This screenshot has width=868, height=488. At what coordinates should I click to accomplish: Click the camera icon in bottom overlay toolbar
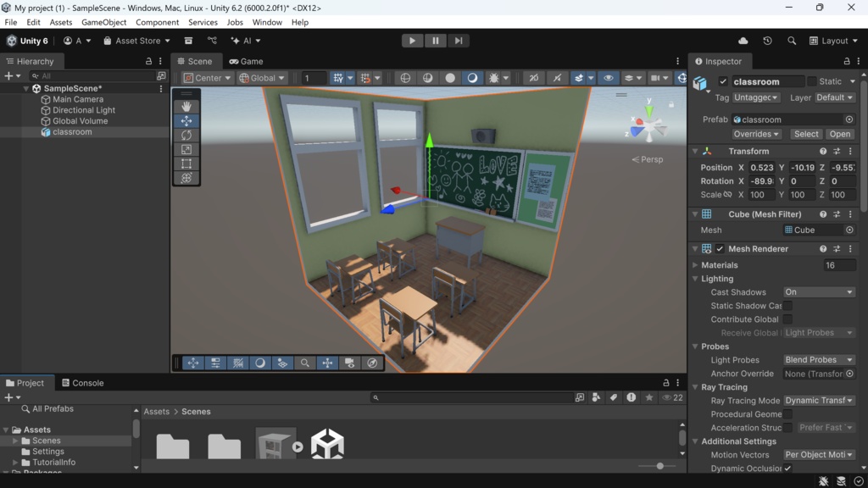tap(350, 363)
